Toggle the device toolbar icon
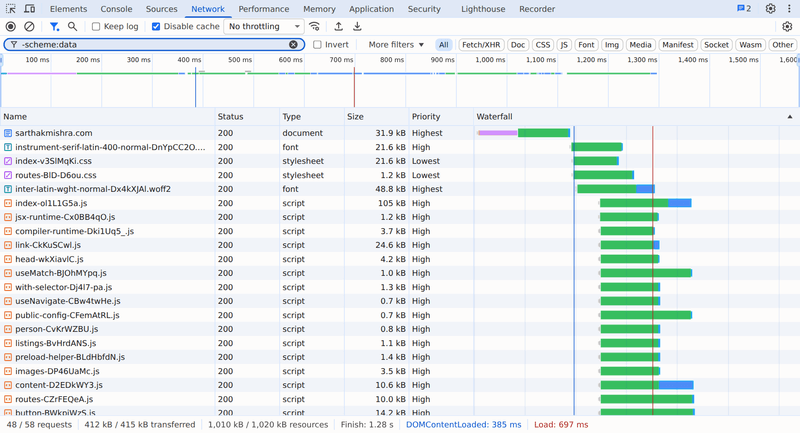The width and height of the screenshot is (800, 433). pos(30,9)
